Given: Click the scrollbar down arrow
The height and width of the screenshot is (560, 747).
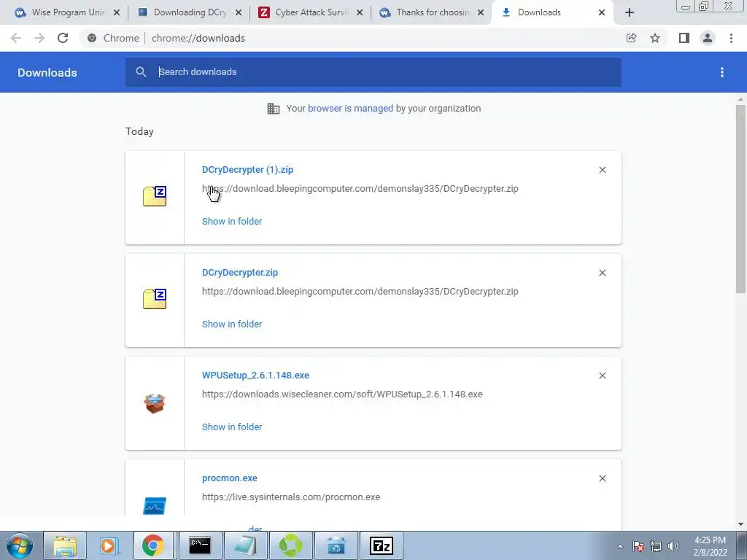Looking at the screenshot, I should 740,524.
